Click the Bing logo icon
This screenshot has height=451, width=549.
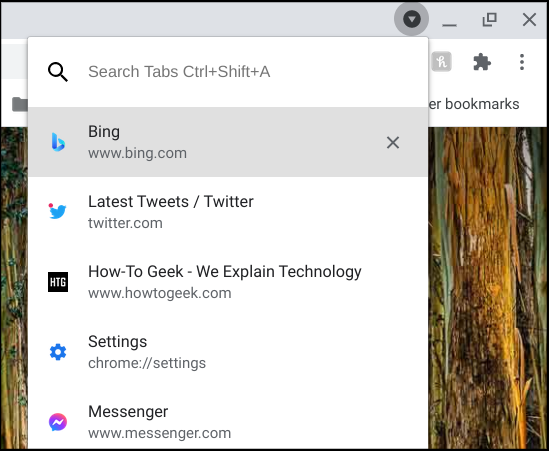click(x=58, y=142)
